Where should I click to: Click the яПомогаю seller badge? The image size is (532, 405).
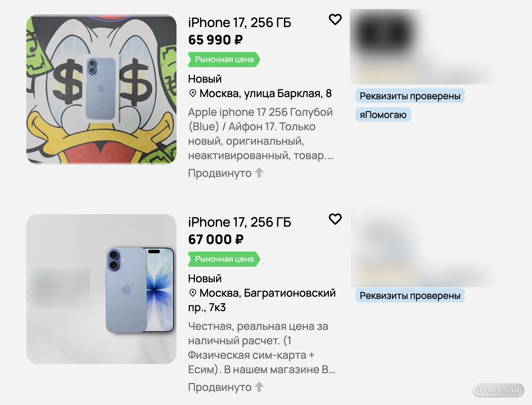(383, 115)
